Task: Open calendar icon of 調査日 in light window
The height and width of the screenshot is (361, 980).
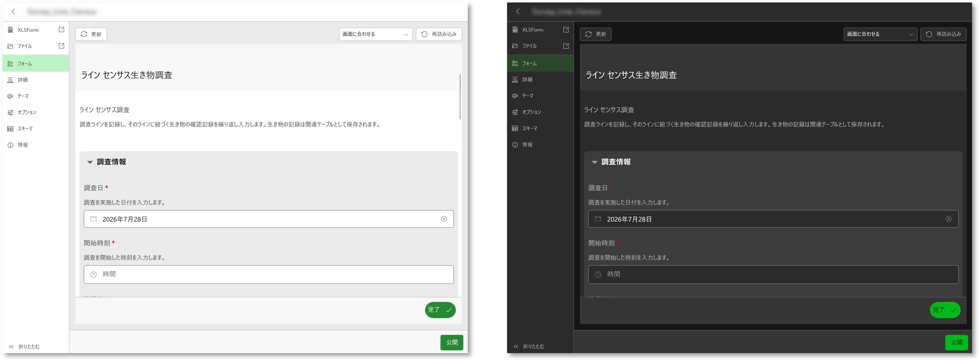Action: (93, 219)
